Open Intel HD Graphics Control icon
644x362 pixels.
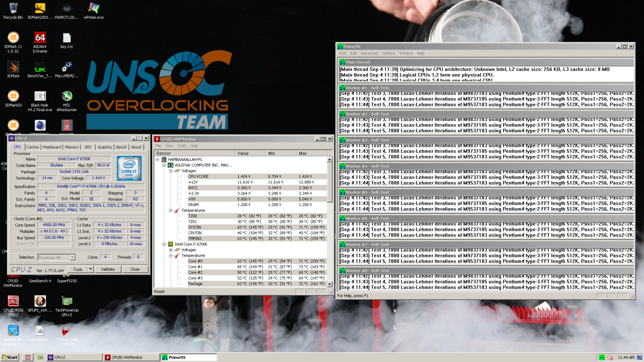tap(13, 335)
